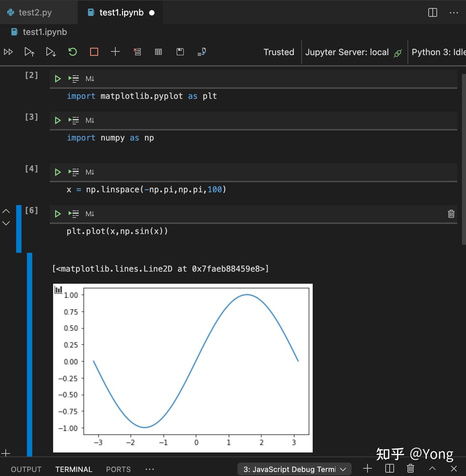The height and width of the screenshot is (476, 466).
Task: Toggle cell [6] to Markdown
Action: (90, 214)
